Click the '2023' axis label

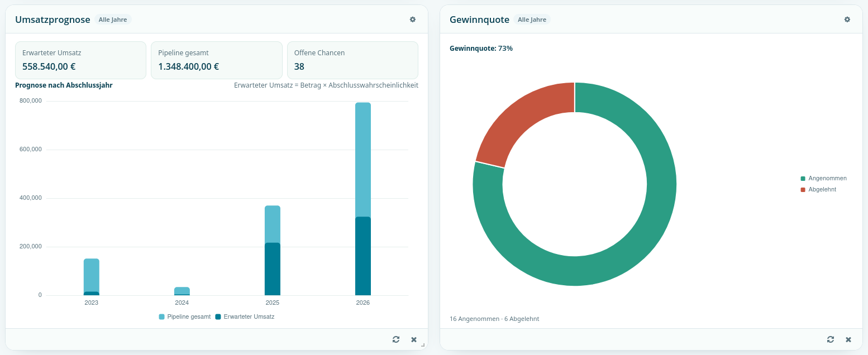tap(92, 303)
